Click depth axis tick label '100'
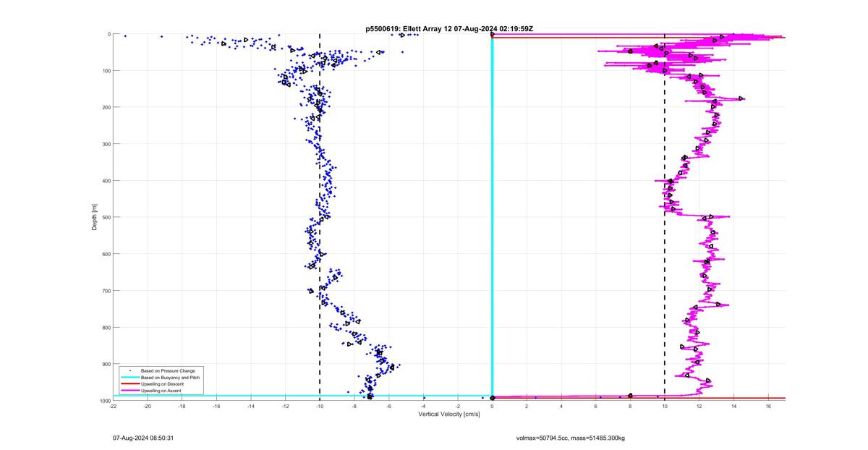 point(106,71)
